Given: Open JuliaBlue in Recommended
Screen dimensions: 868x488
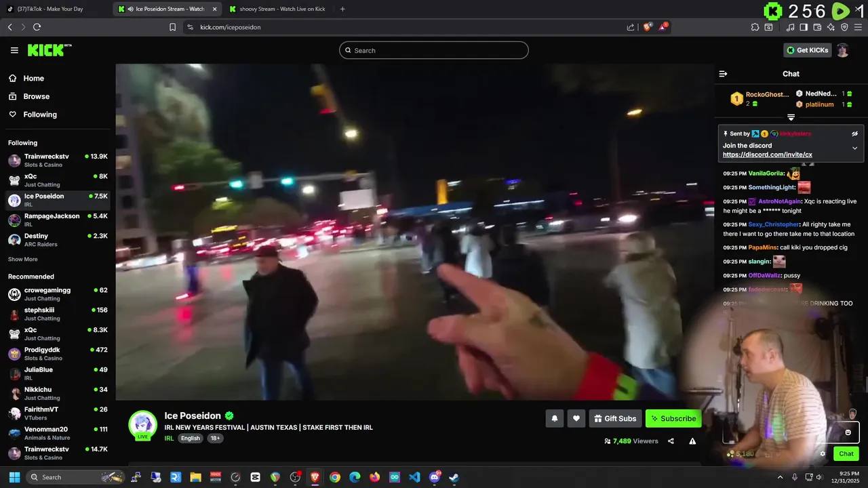Looking at the screenshot, I should [x=58, y=373].
